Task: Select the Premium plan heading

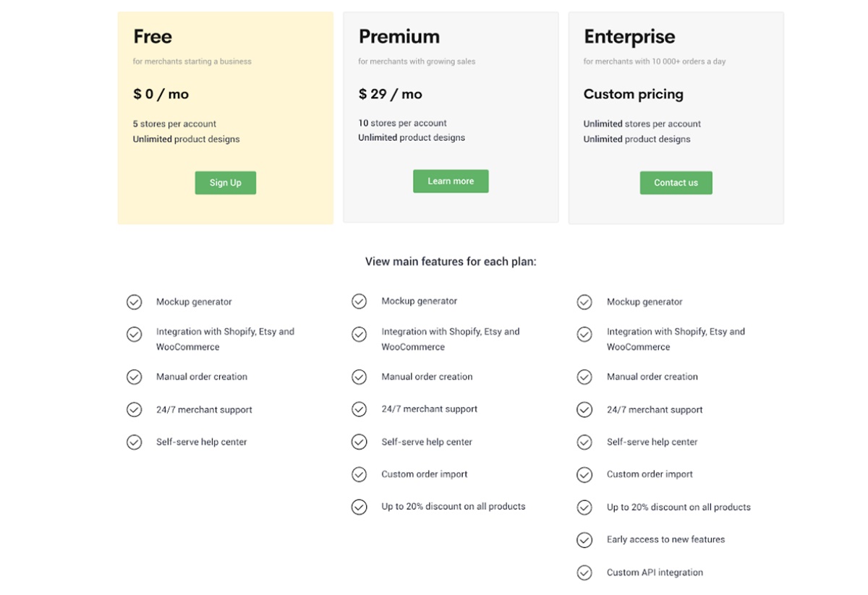Action: click(399, 36)
